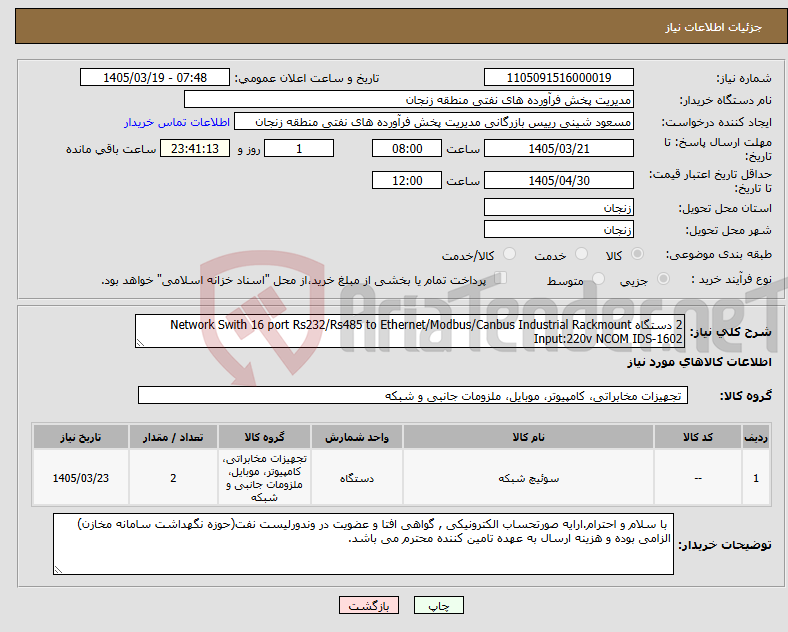
Task: Select the خدمت radio button
Action: 581,254
